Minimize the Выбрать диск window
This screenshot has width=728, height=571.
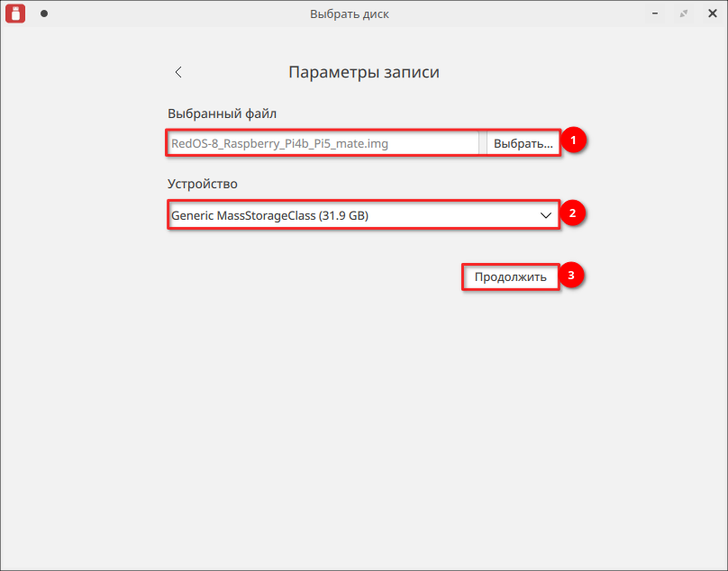pyautogui.click(x=655, y=14)
